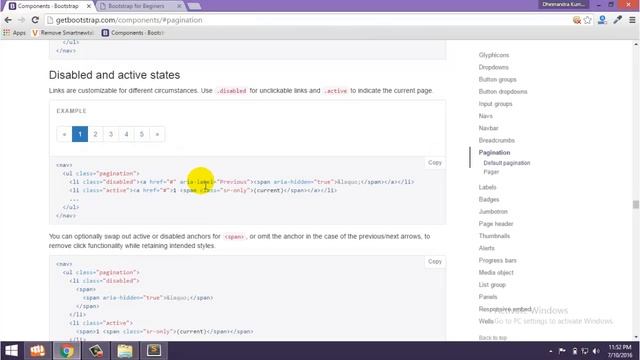Click the blue person extension icon

coord(602,20)
